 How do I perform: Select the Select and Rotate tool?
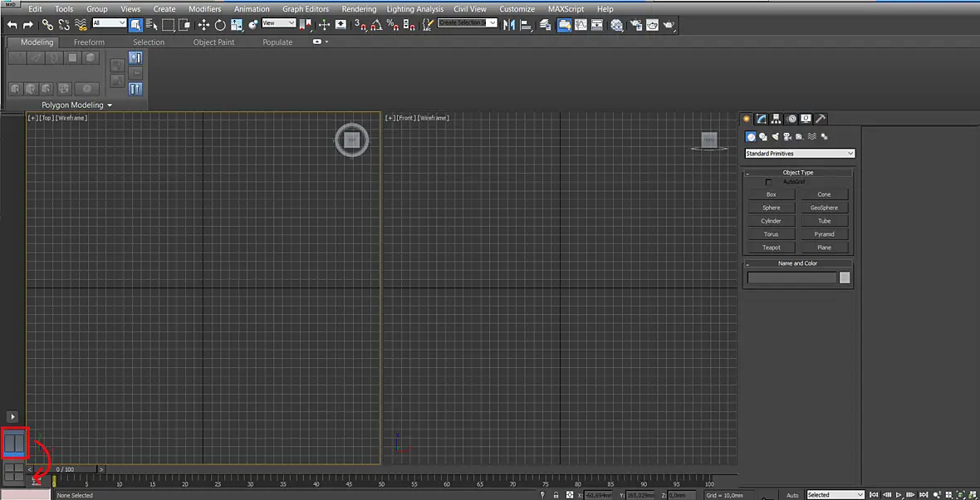(x=220, y=25)
